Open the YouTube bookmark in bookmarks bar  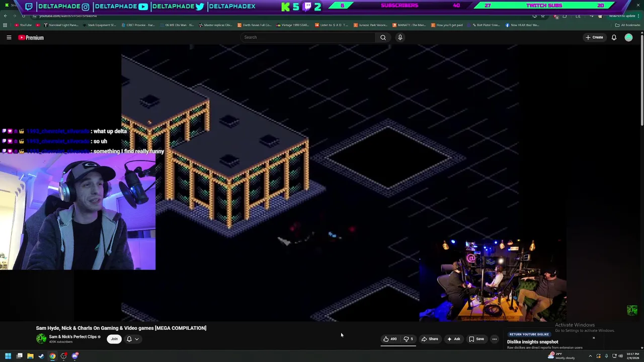tap(23, 25)
